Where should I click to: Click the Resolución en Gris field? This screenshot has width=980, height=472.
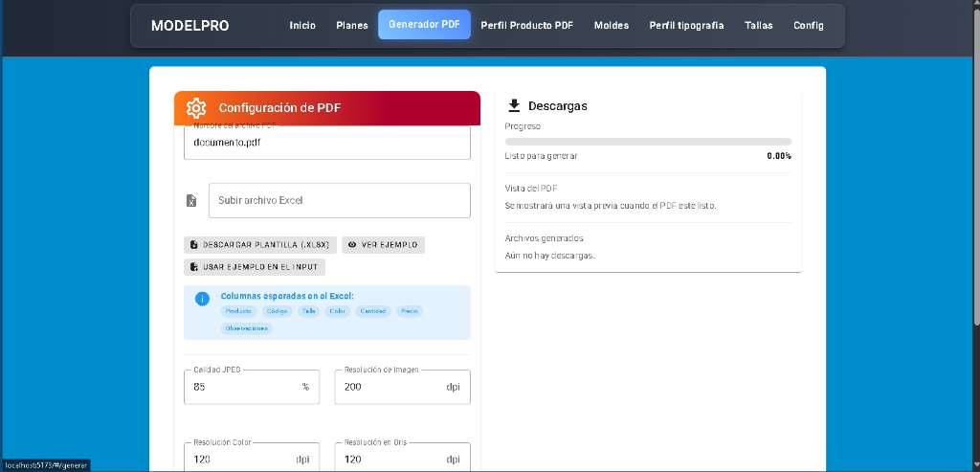pos(403,459)
